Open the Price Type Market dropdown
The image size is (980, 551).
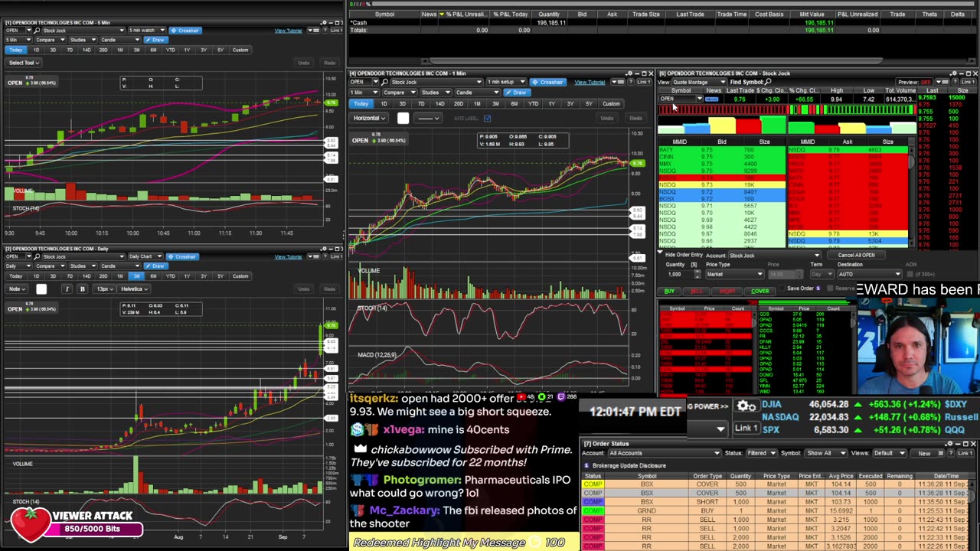733,274
